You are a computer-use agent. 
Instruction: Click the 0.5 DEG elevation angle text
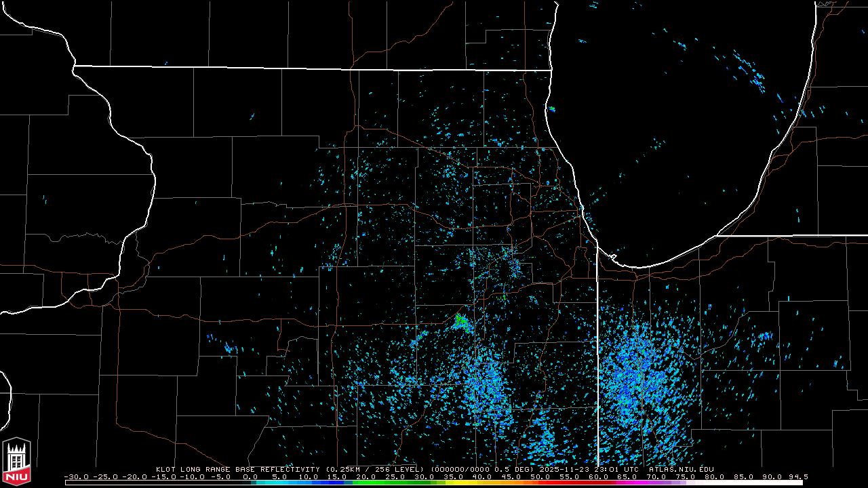516,469
